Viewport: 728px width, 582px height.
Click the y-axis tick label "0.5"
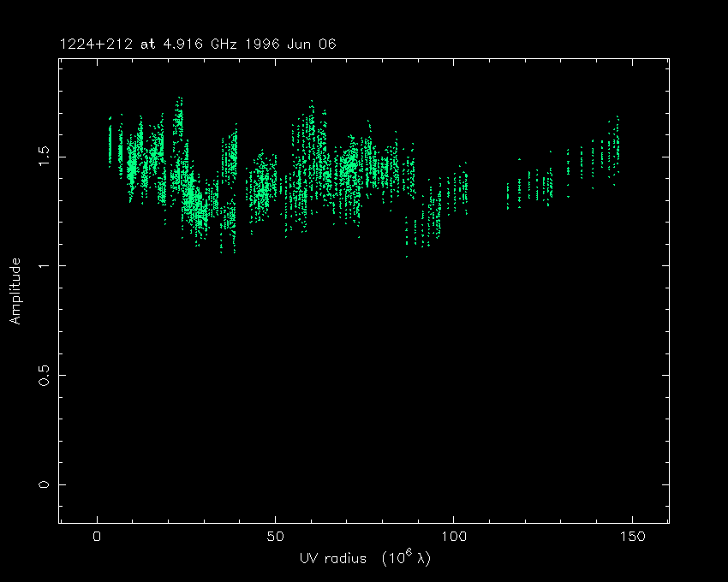point(46,375)
